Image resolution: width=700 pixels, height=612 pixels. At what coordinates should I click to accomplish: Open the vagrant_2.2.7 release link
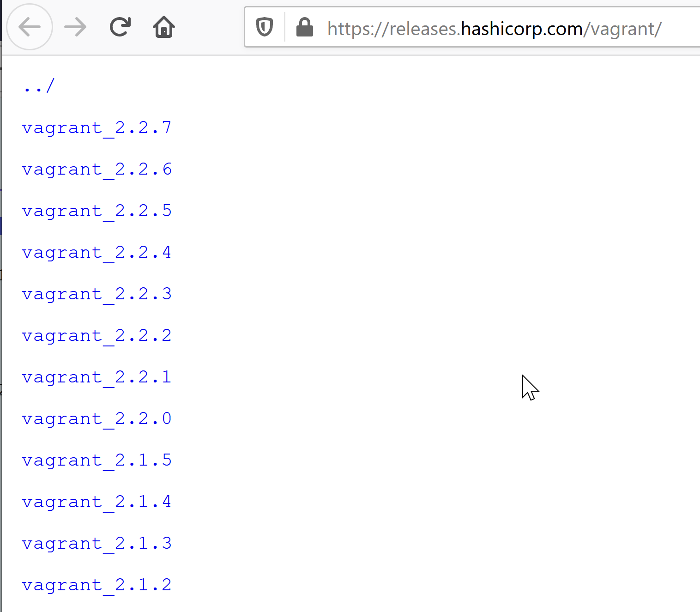pos(97,127)
